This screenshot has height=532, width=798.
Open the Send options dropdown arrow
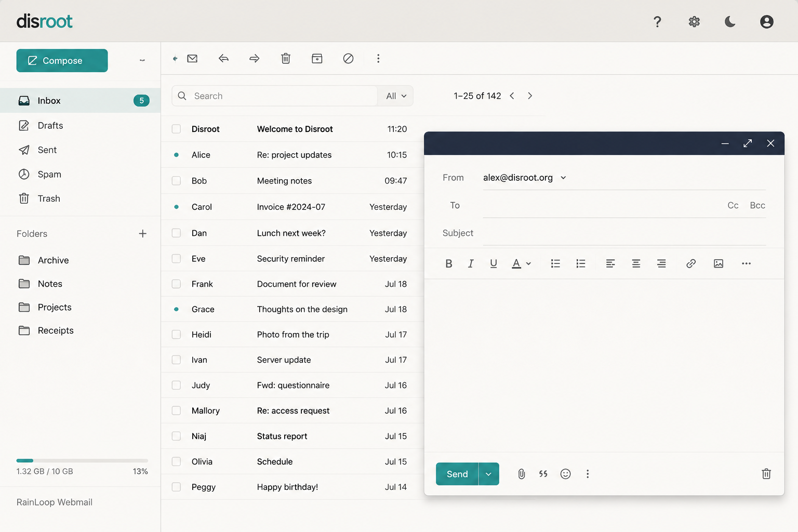click(488, 474)
